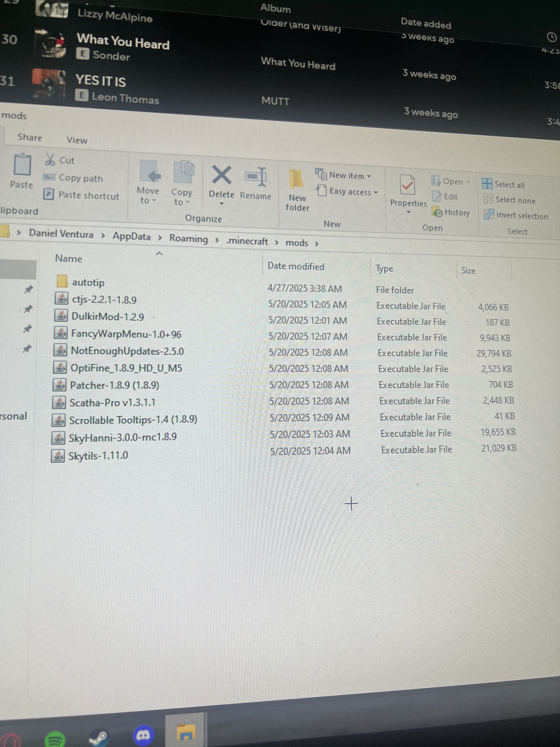Viewport: 560px width, 747px height.
Task: Click YES IT IS song title in Spotify
Action: tap(101, 81)
